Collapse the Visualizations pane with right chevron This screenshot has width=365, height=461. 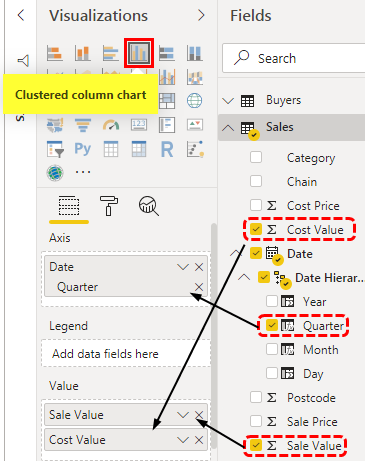[x=201, y=15]
